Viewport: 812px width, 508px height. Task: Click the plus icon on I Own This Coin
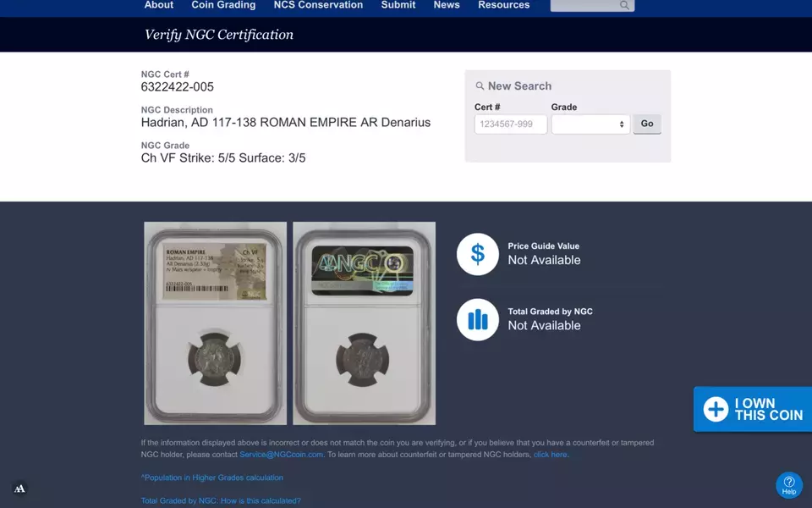[x=716, y=410]
